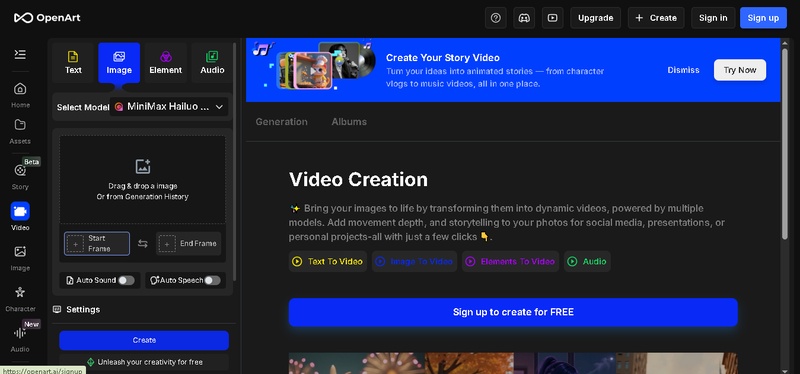Open Assets folder in sidebar

(20, 131)
